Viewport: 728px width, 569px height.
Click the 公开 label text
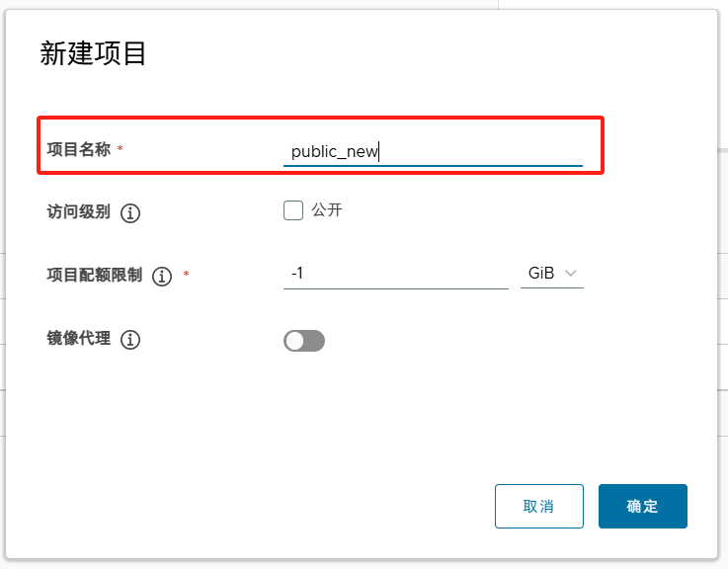click(x=327, y=210)
